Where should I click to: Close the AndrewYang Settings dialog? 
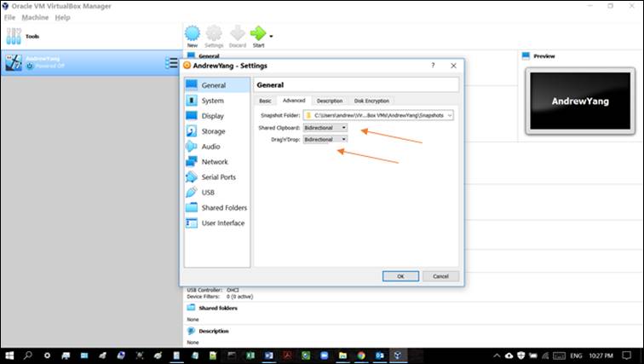(x=453, y=66)
